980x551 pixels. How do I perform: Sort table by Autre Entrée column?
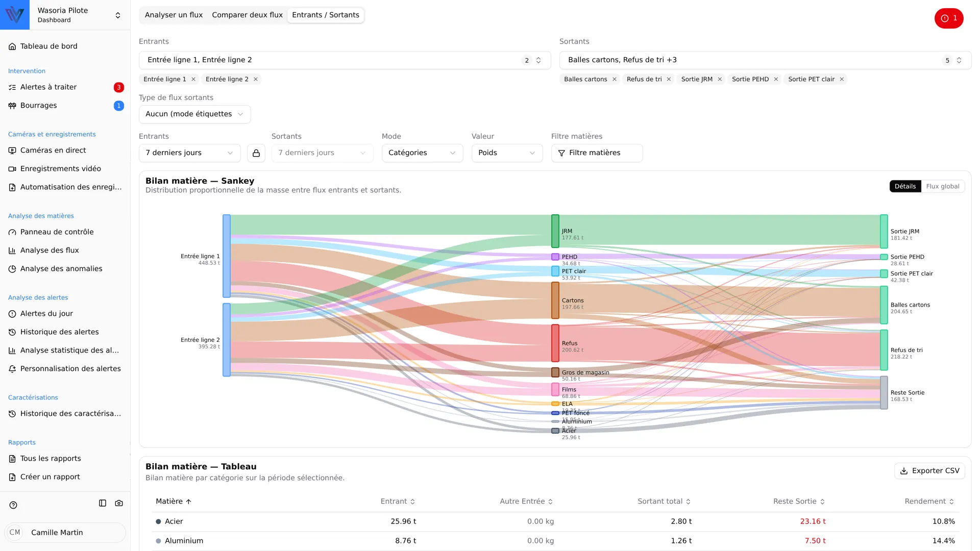coord(526,502)
